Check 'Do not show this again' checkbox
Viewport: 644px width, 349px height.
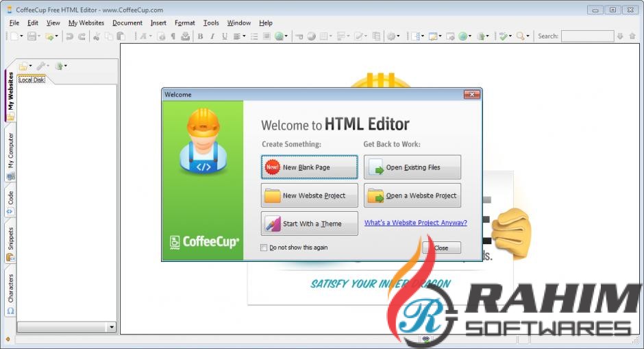264,248
